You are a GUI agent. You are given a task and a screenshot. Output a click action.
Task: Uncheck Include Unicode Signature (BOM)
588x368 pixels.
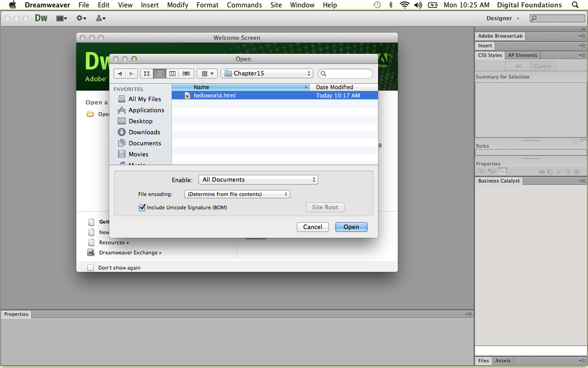click(142, 208)
